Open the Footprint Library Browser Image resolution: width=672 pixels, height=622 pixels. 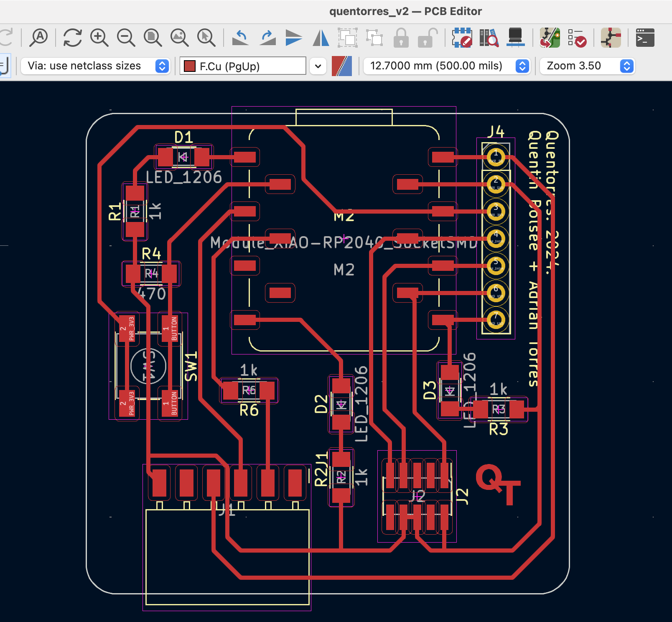[489, 38]
